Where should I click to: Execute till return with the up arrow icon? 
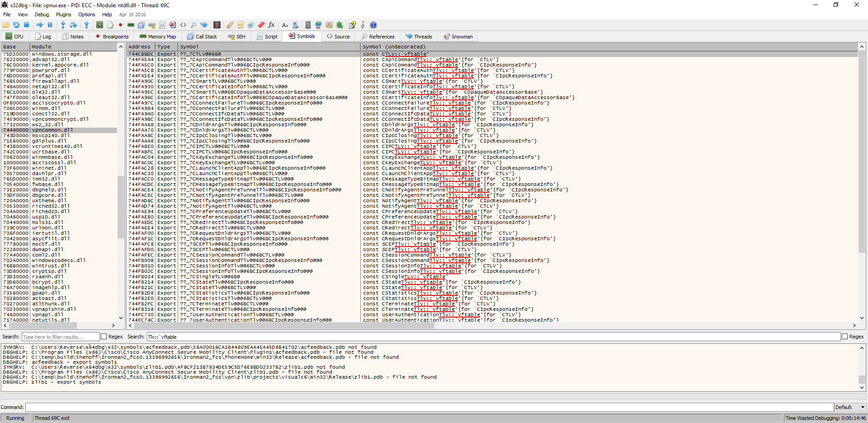tap(86, 25)
